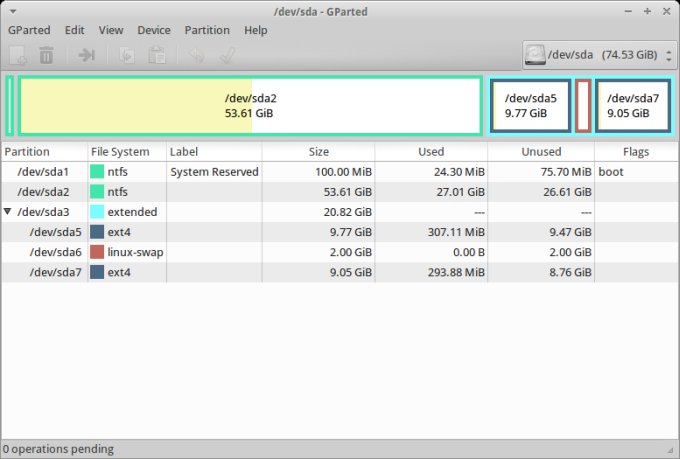
Task: Select the /dev/sda2 block in disk map
Action: [x=250, y=105]
